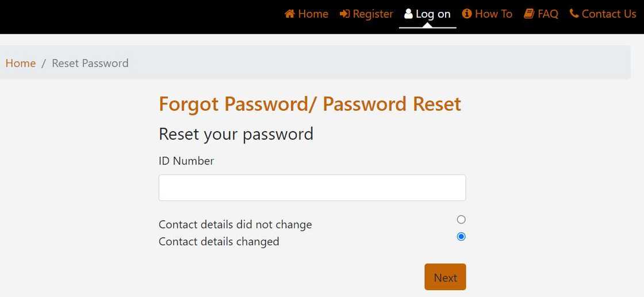Click the Home text in the top navigation

pos(313,14)
